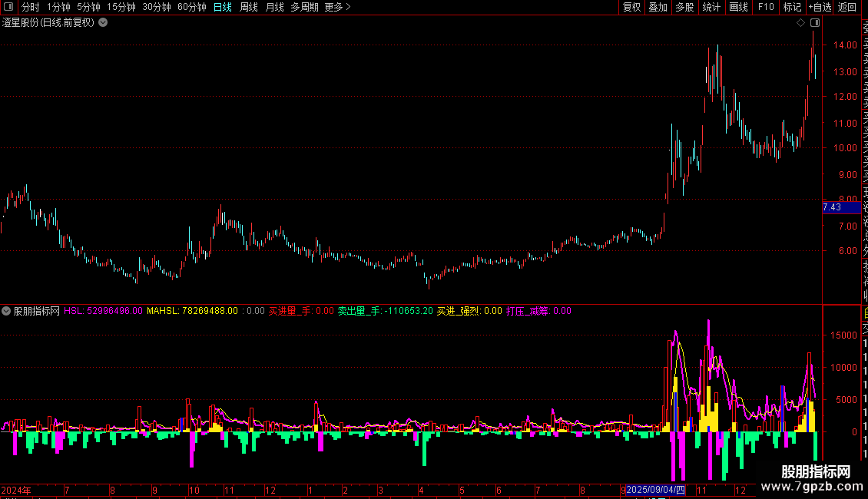Expand the 更多 periods menu
Viewport: 868px width, 499px height.
338,7
